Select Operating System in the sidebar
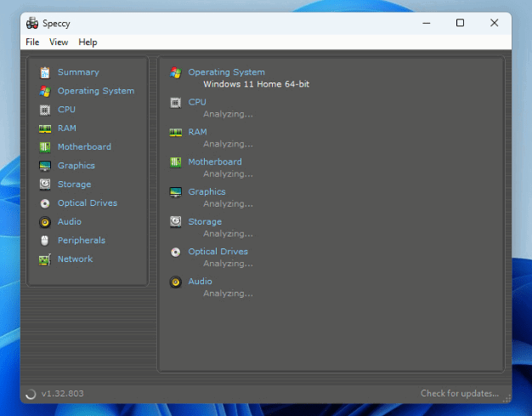This screenshot has width=532, height=416. pos(96,91)
